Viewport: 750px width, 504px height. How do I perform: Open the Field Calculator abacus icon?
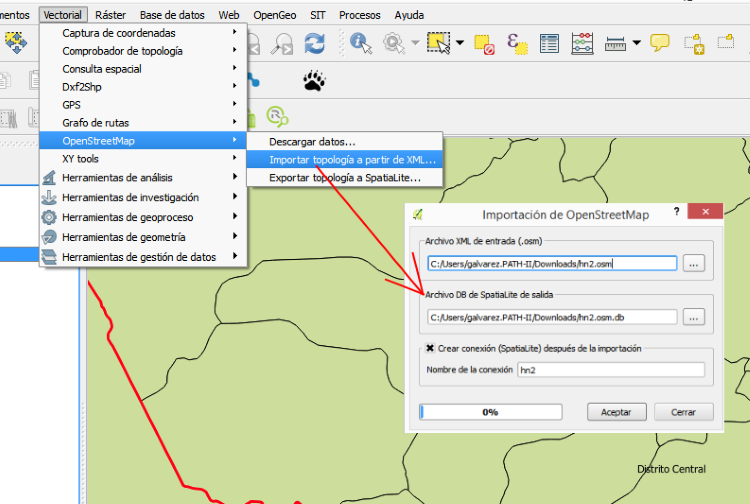tap(582, 43)
